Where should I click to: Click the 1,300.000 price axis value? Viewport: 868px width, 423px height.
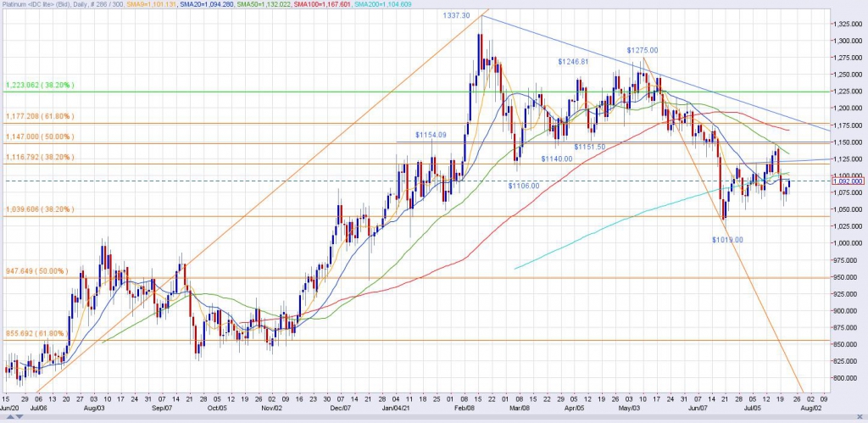[848, 41]
